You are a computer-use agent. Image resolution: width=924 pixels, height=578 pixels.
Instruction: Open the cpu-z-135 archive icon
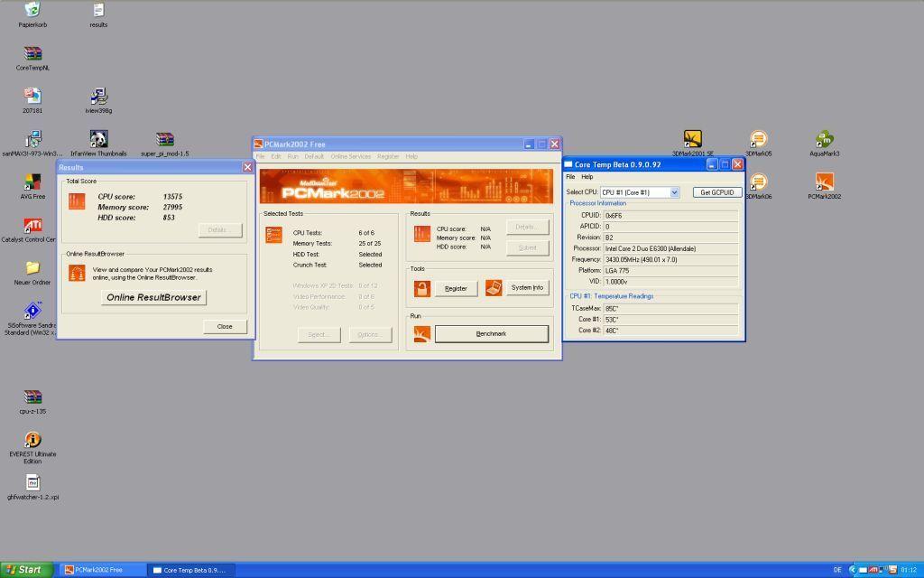pyautogui.click(x=32, y=396)
